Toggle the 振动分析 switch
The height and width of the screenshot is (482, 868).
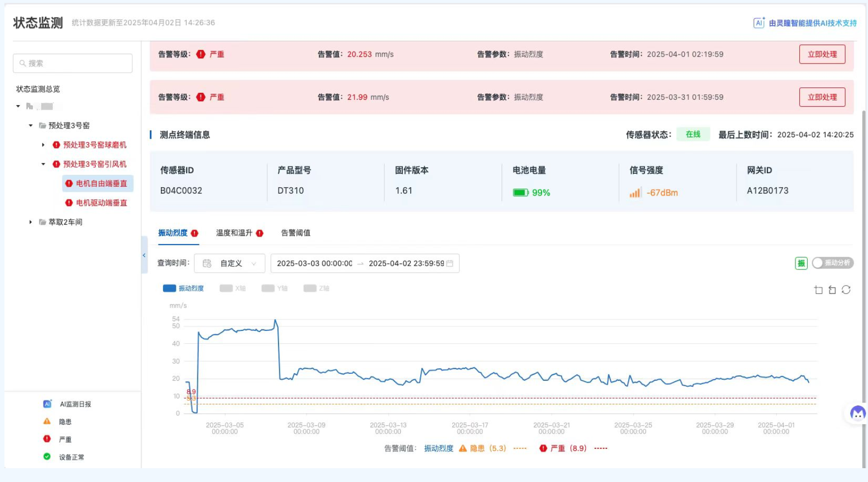[832, 263]
